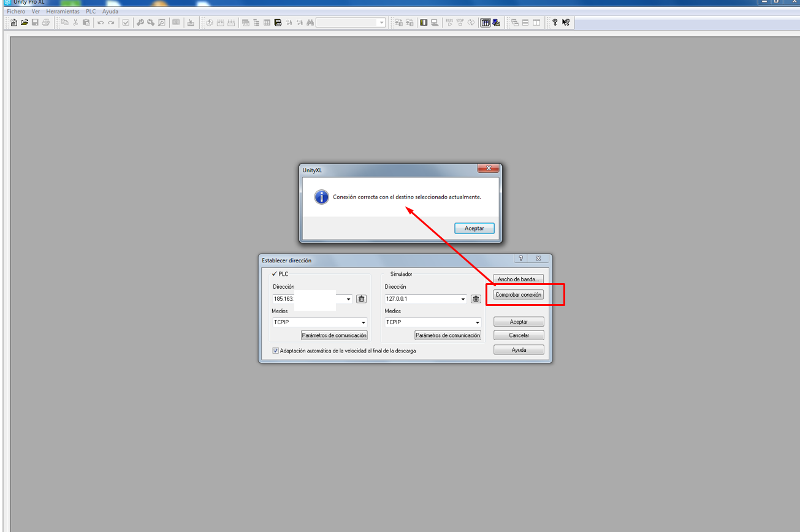Click the standard mode striped toolbar icon
The width and height of the screenshot is (800, 532).
[x=424, y=23]
